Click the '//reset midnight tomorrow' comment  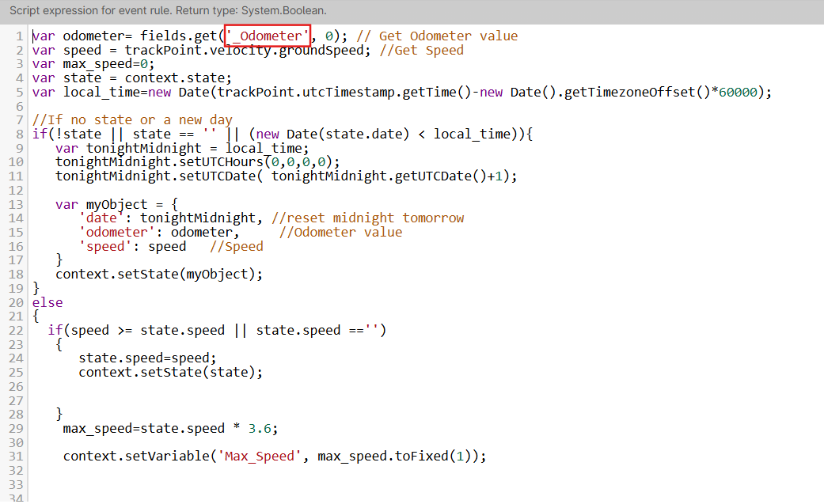(367, 218)
